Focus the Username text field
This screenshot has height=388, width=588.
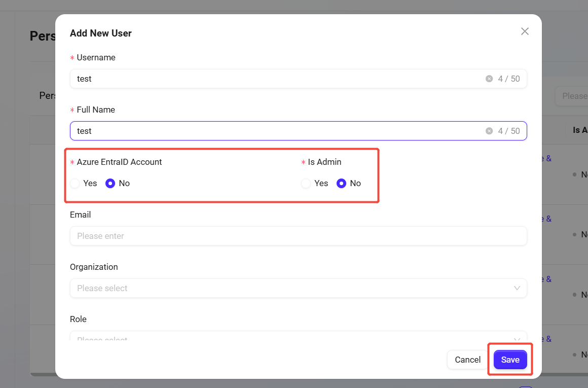[x=253, y=79]
